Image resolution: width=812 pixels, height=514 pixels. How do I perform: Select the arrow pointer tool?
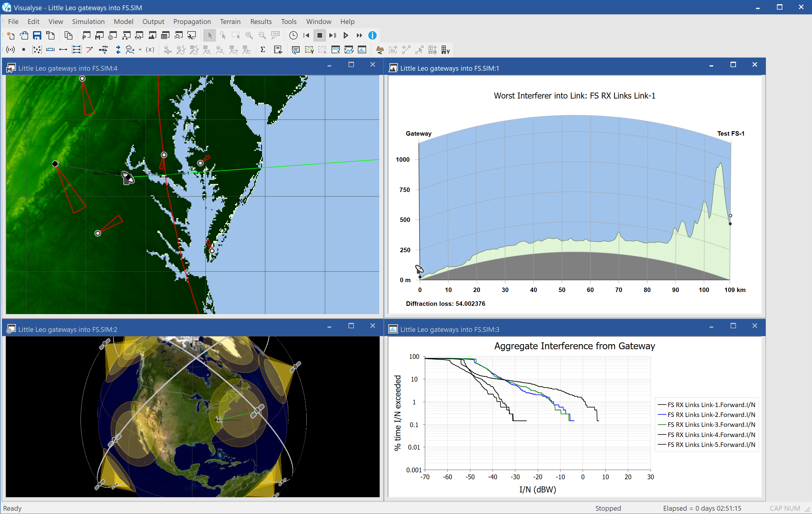210,35
